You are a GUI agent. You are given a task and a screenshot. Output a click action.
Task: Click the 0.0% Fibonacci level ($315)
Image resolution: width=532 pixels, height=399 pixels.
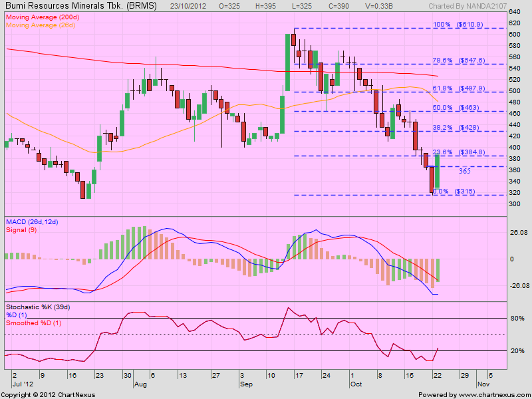(x=452, y=193)
